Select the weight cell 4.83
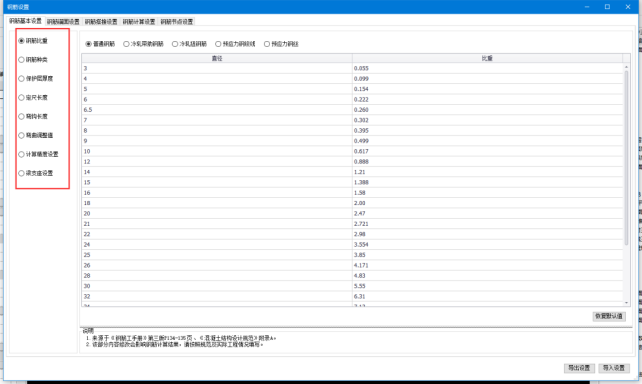The width and height of the screenshot is (642, 384). coord(487,276)
